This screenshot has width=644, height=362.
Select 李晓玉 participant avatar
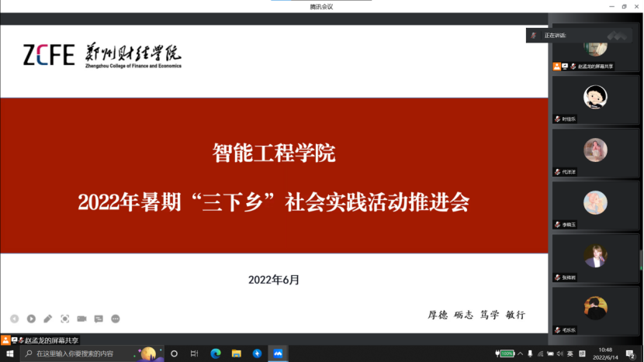pyautogui.click(x=595, y=202)
